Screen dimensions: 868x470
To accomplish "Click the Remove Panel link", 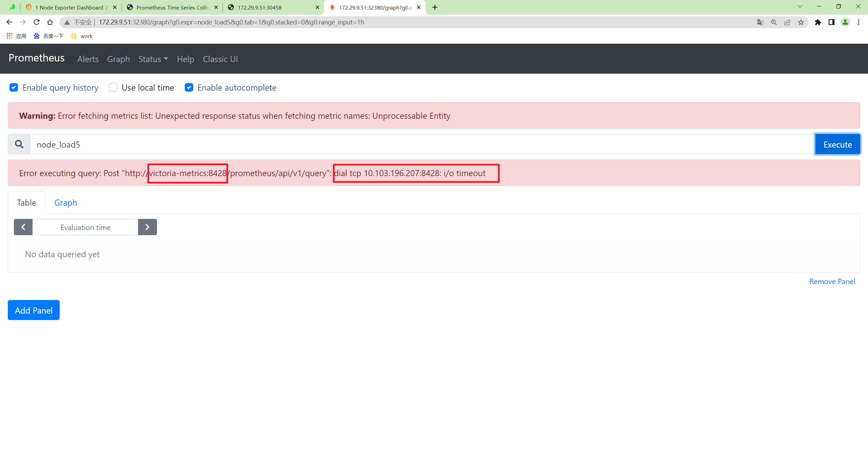I will (x=832, y=281).
